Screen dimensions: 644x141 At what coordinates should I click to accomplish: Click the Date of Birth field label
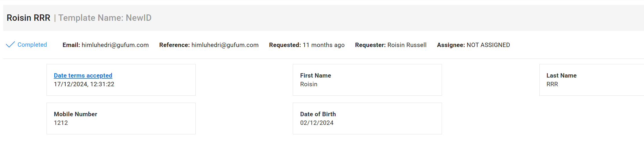tap(318, 114)
